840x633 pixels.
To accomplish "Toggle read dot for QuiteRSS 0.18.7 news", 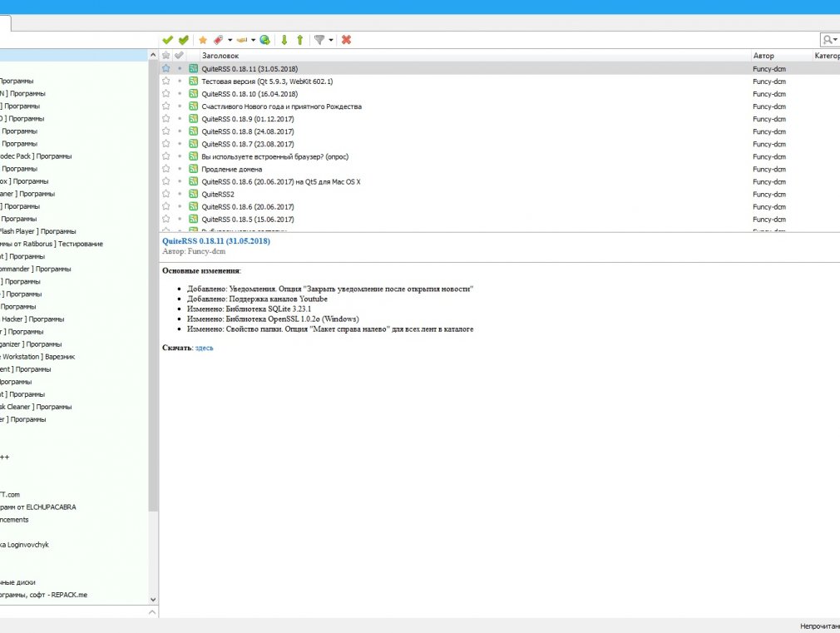I will [180, 144].
